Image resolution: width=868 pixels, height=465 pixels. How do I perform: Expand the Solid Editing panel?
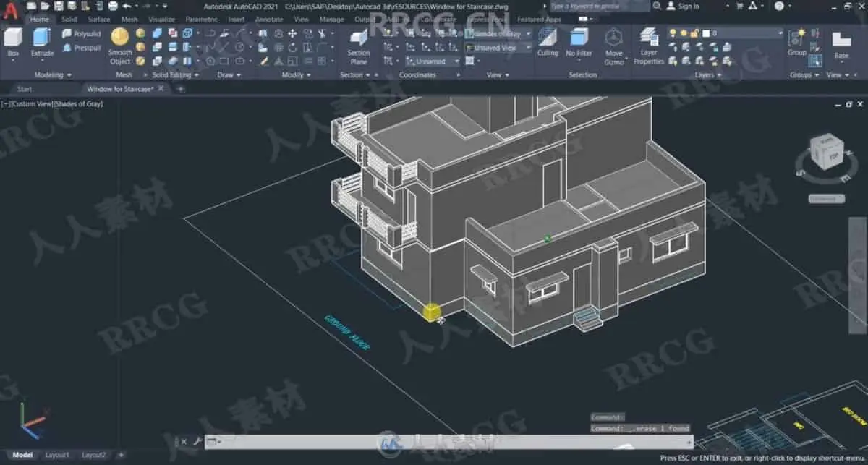click(x=176, y=75)
